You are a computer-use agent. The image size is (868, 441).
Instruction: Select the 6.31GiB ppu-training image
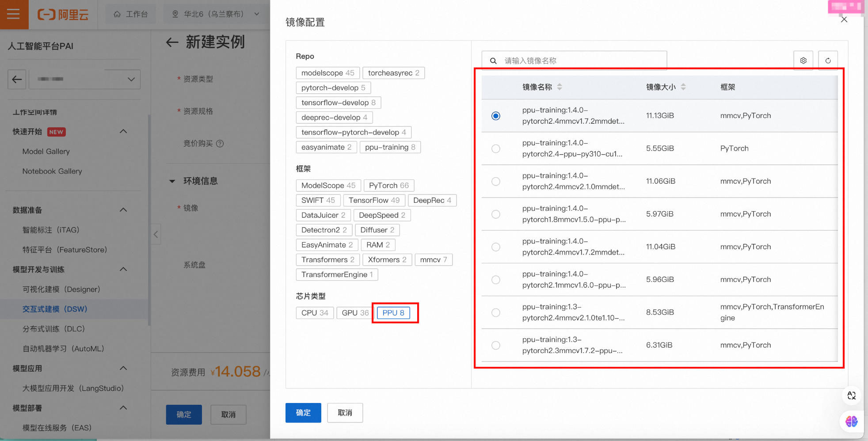coord(496,345)
